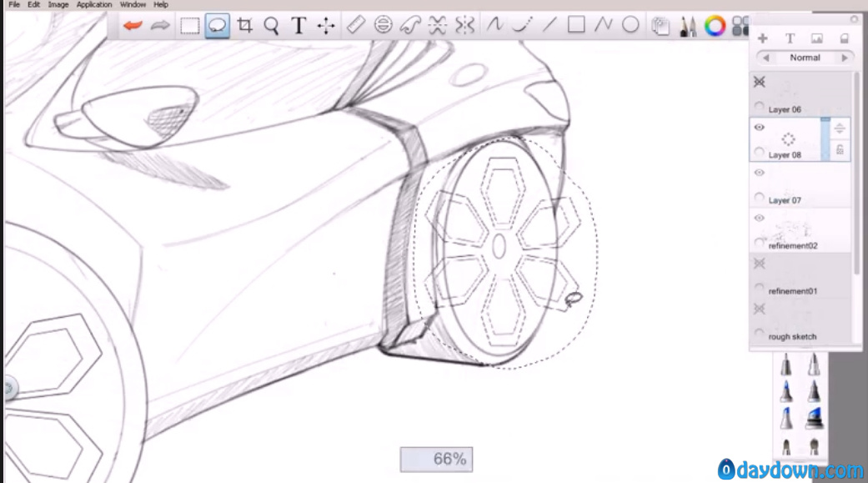Select the Layer 08 thumbnail
Viewport: 868px width, 483px height.
tap(788, 138)
